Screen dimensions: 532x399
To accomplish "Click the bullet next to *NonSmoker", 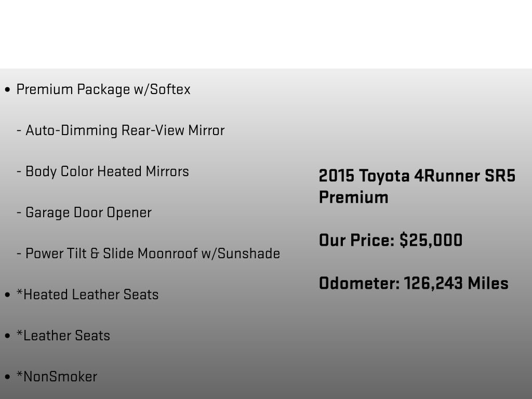I will pos(7,377).
